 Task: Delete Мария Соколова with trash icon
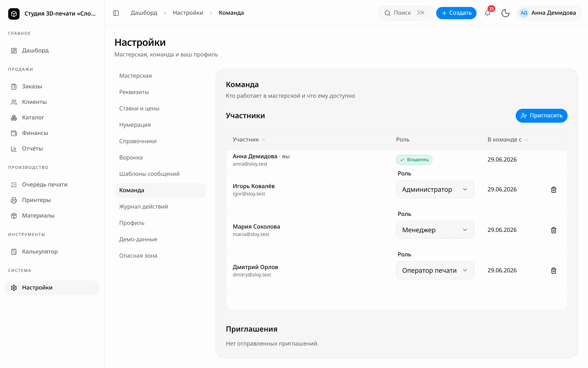[553, 230]
